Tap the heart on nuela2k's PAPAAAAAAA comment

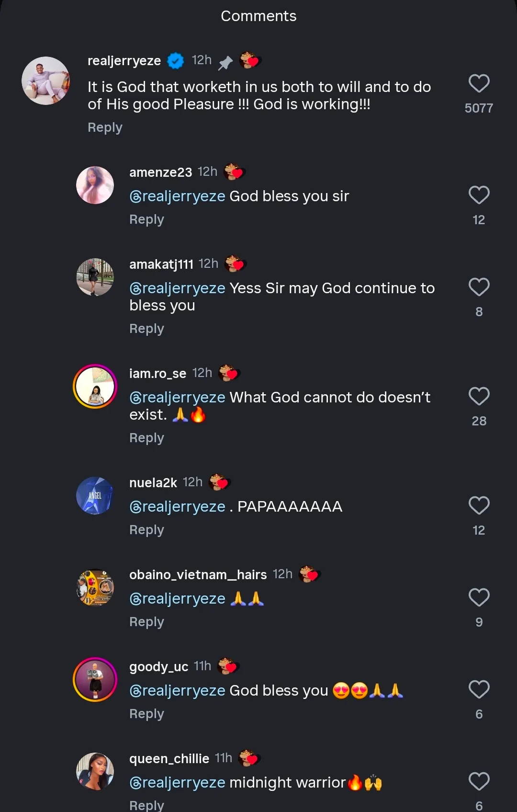(x=479, y=506)
